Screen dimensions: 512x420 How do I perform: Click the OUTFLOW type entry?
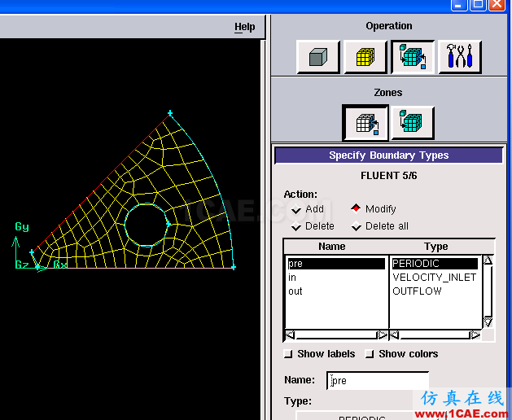435,291
